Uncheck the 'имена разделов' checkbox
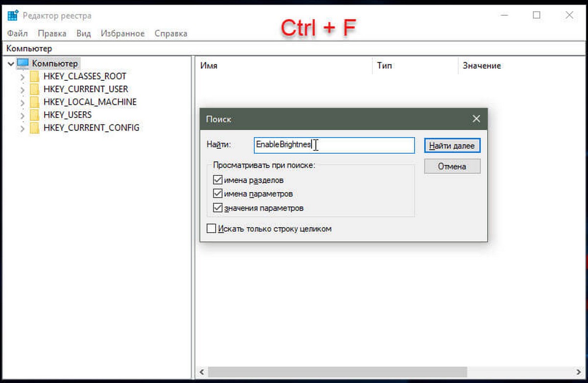This screenshot has width=588, height=383. click(x=218, y=180)
